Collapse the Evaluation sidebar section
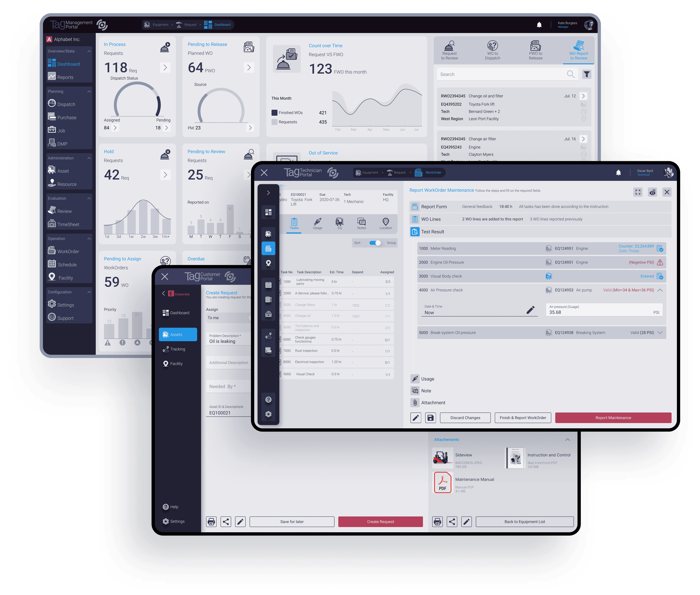This screenshot has width=700, height=595. 89,198
